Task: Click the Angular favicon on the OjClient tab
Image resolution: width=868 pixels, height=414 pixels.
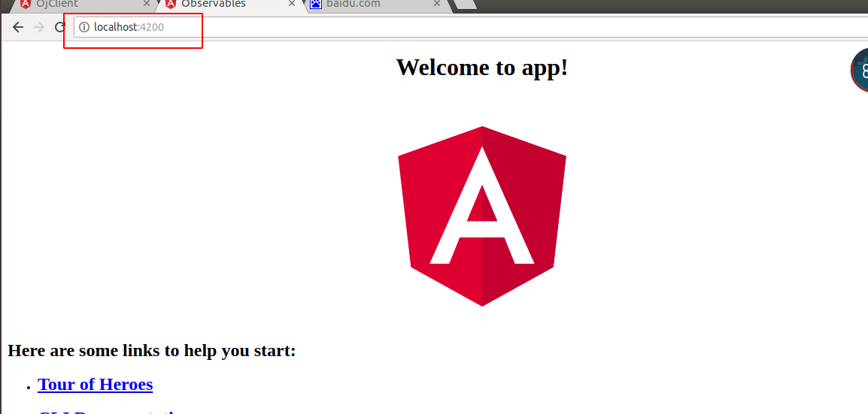Action: 25,4
